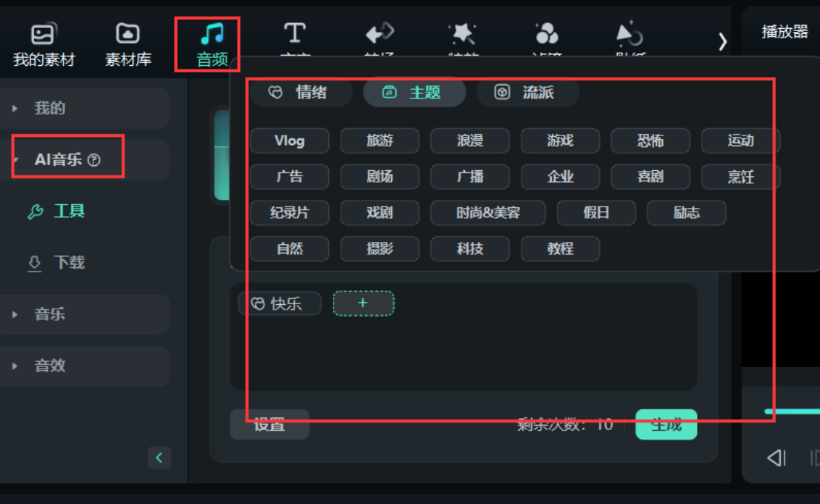Toggle the 恐怖 theme tag

point(650,141)
